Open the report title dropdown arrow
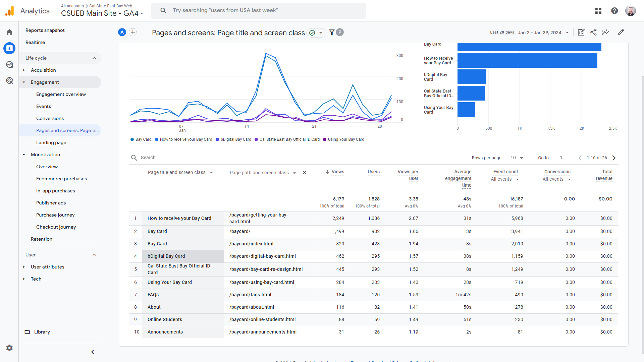 coord(321,33)
